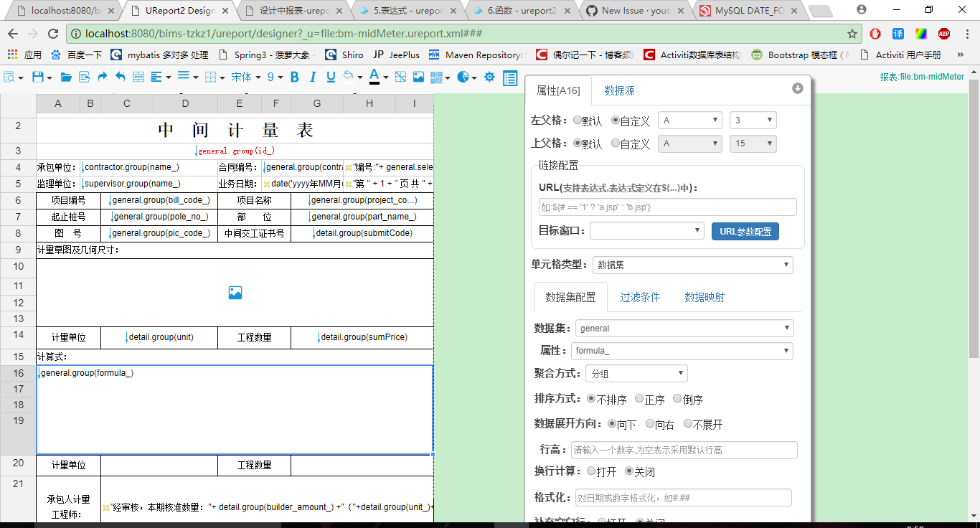Viewport: 980px width, 528px height.
Task: Click the save report floppy icon
Action: click(37, 77)
